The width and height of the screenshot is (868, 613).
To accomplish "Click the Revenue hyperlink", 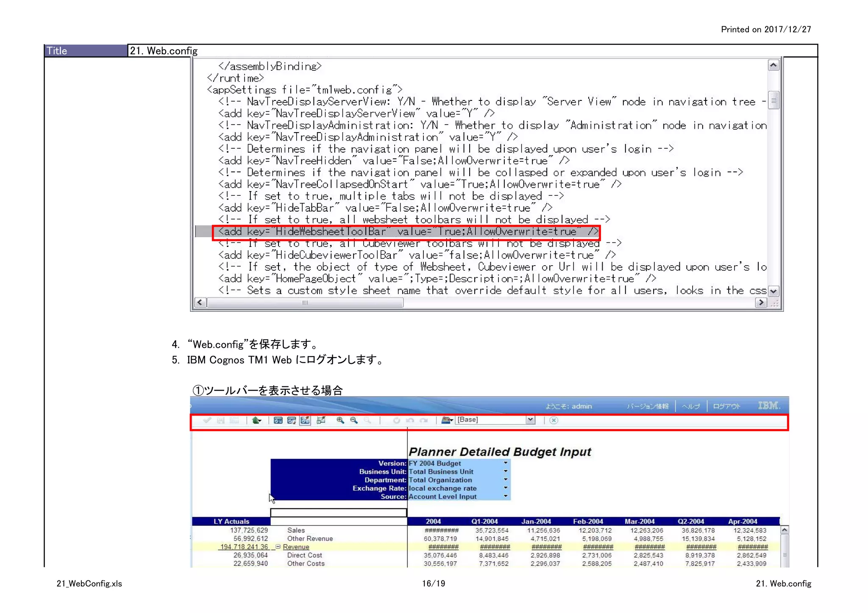I will 296,547.
